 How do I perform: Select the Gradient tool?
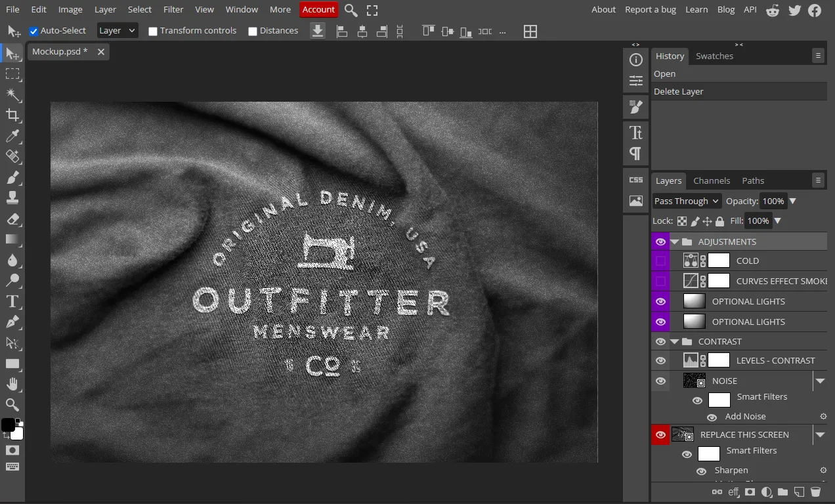pos(12,240)
